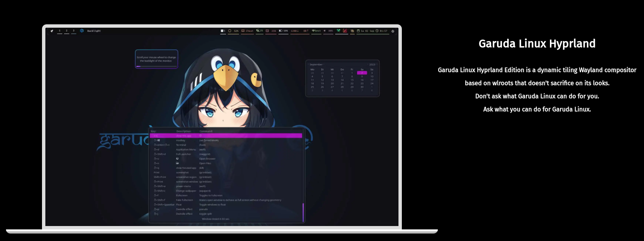Image resolution: width=644 pixels, height=241 pixels.
Task: Select the Fake fullscreen row
Action: pos(226,200)
